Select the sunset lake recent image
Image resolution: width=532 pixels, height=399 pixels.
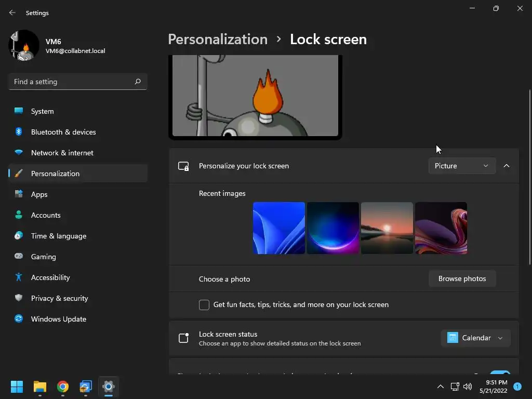point(387,228)
